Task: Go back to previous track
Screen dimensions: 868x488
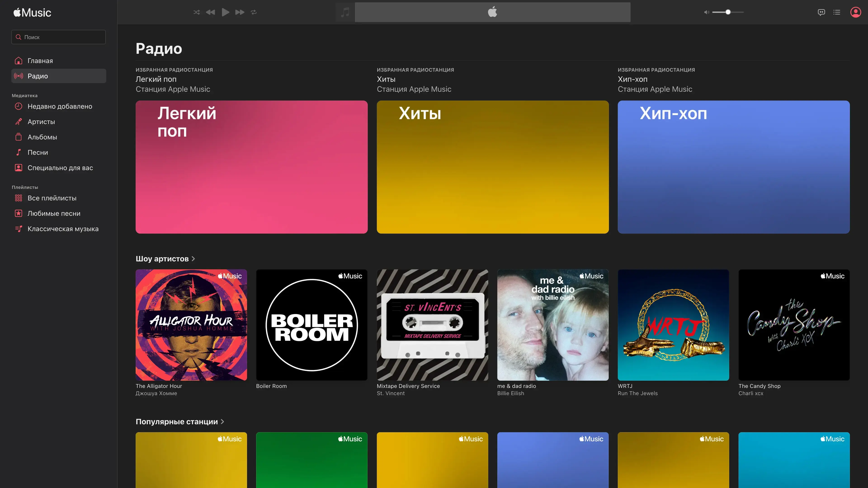Action: (x=211, y=12)
